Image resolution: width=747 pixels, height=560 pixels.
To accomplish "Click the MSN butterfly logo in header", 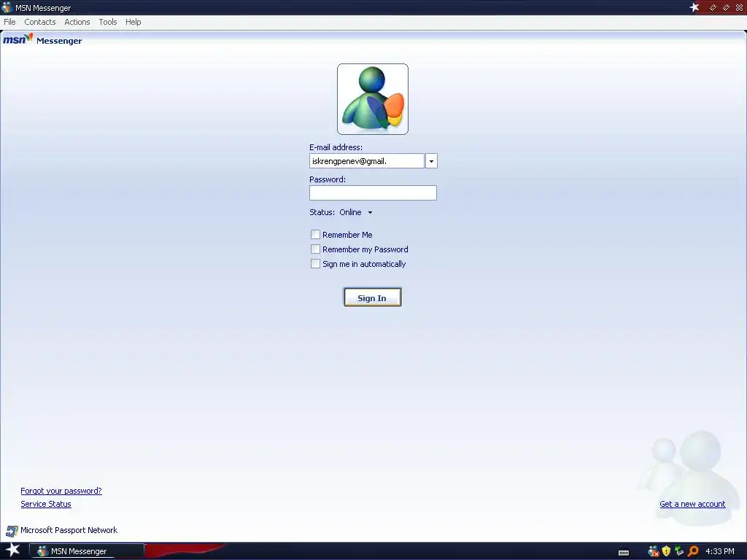I will click(18, 39).
